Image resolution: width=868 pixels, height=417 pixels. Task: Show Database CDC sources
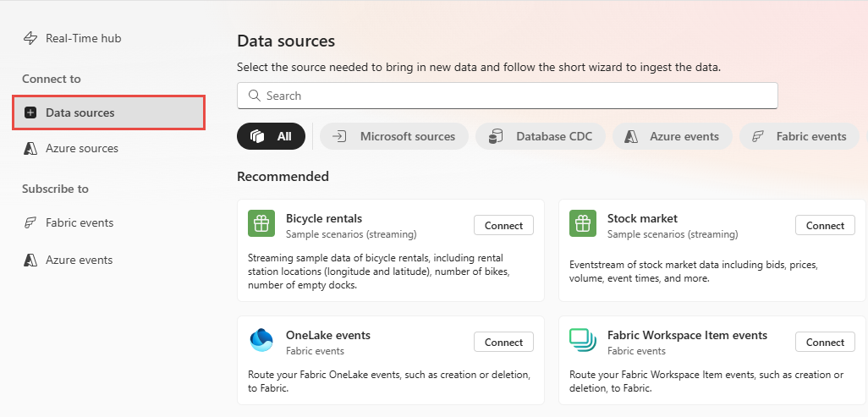(x=540, y=136)
